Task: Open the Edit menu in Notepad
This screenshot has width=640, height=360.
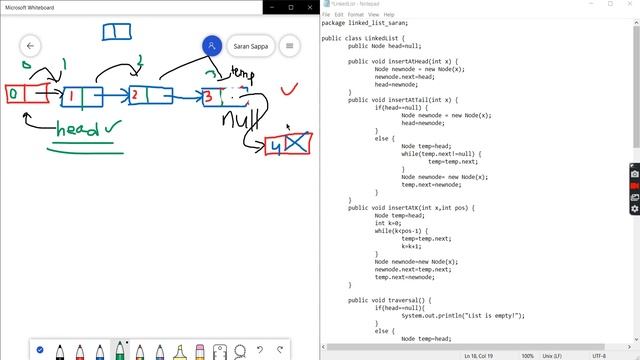Action: pos(339,14)
